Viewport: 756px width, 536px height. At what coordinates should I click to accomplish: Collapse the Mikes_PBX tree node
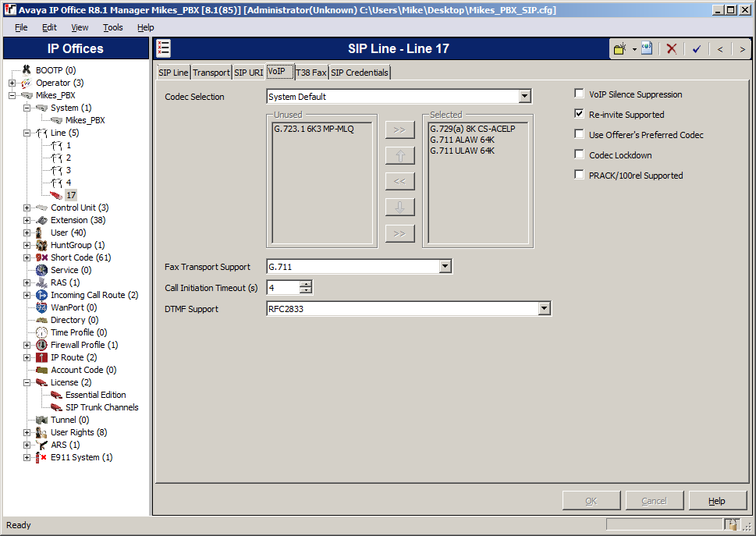pos(12,95)
